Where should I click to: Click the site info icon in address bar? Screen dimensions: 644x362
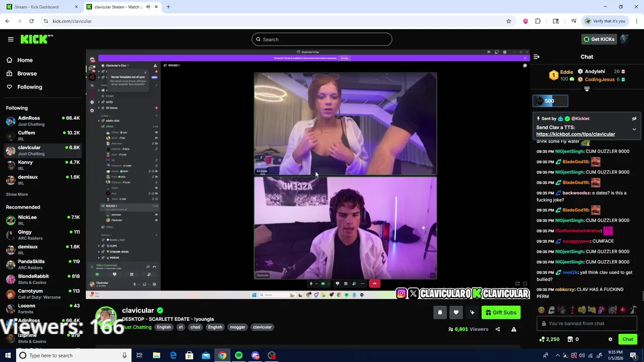[46, 21]
